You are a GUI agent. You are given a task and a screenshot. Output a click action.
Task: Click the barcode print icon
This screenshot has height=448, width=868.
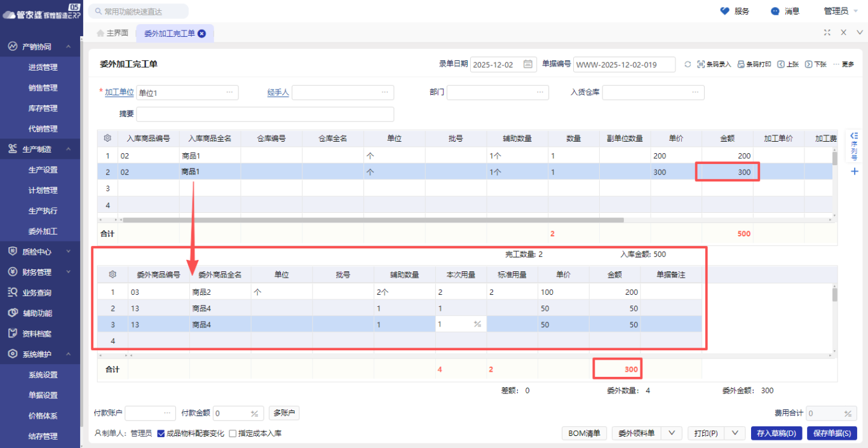tap(741, 64)
